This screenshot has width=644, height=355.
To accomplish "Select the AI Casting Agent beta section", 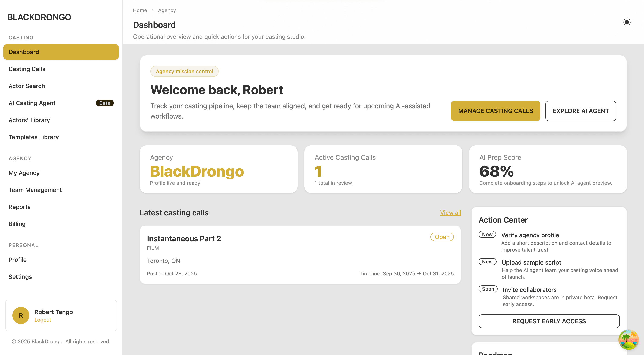I will coord(32,103).
